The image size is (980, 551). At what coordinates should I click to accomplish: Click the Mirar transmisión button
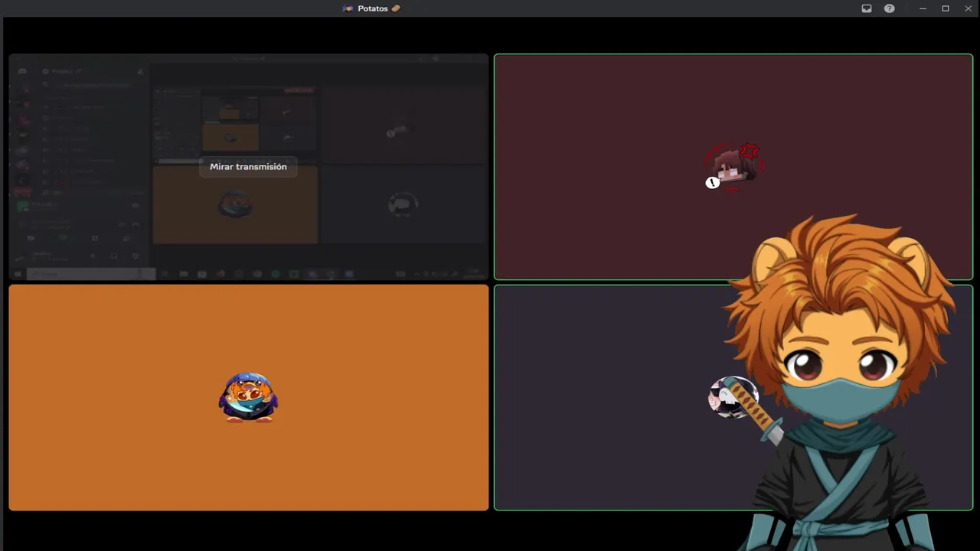coord(248,167)
